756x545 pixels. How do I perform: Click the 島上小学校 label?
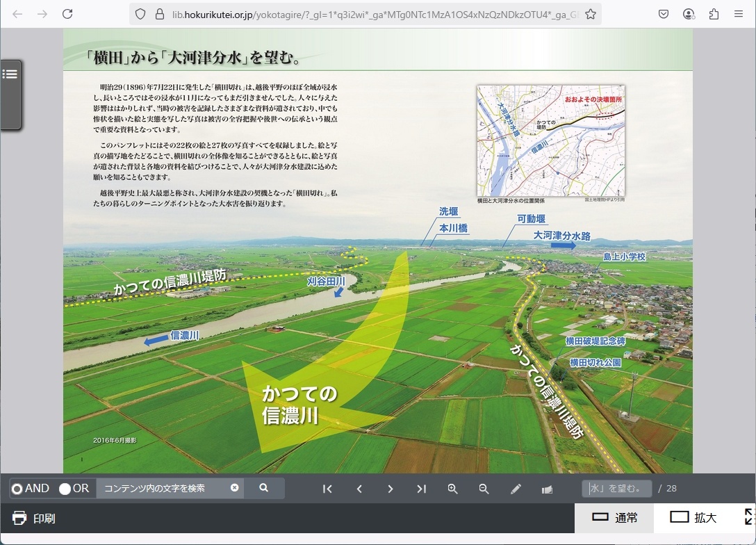coord(624,257)
